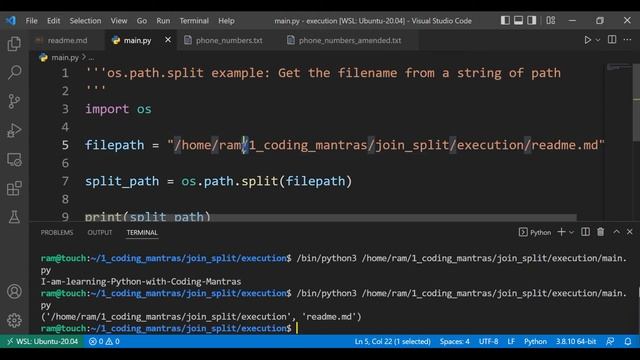This screenshot has height=360, width=640.
Task: Open the Edit menu
Action: (x=53, y=21)
